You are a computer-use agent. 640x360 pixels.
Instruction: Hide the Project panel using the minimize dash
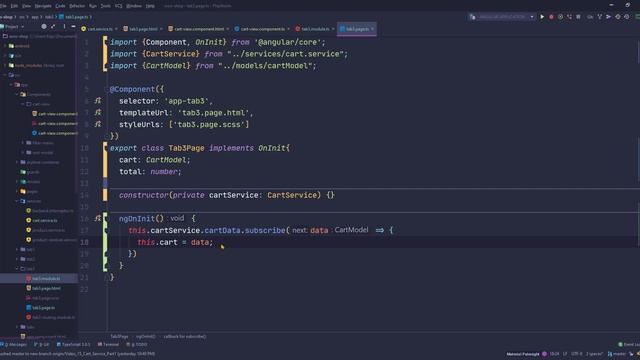(73, 27)
